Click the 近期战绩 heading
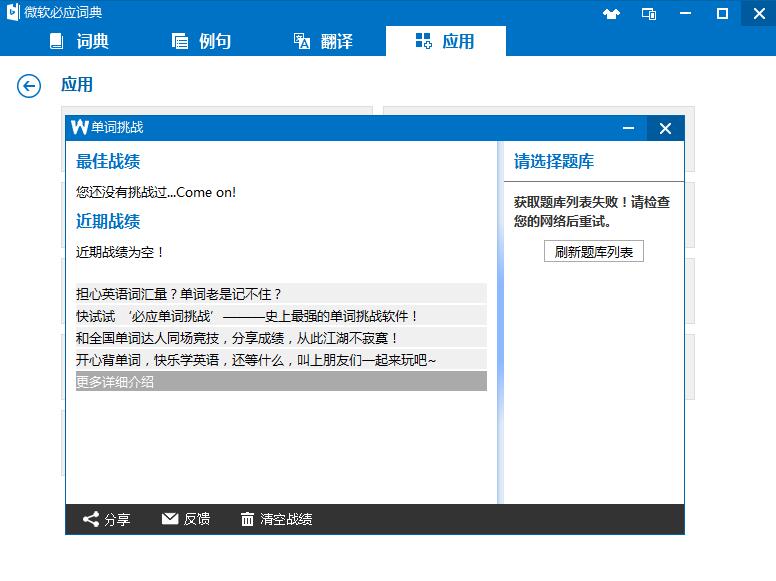This screenshot has height=581, width=776. (108, 222)
